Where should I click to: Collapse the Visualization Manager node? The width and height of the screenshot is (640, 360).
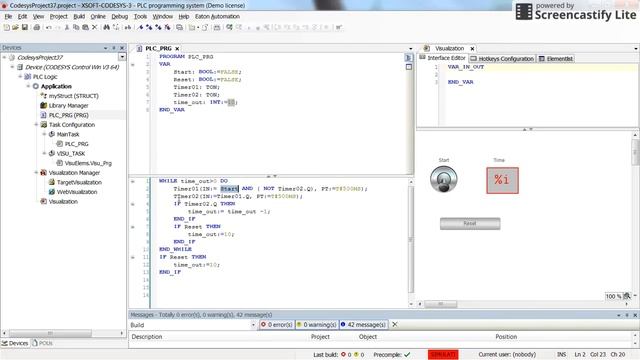tap(36, 173)
